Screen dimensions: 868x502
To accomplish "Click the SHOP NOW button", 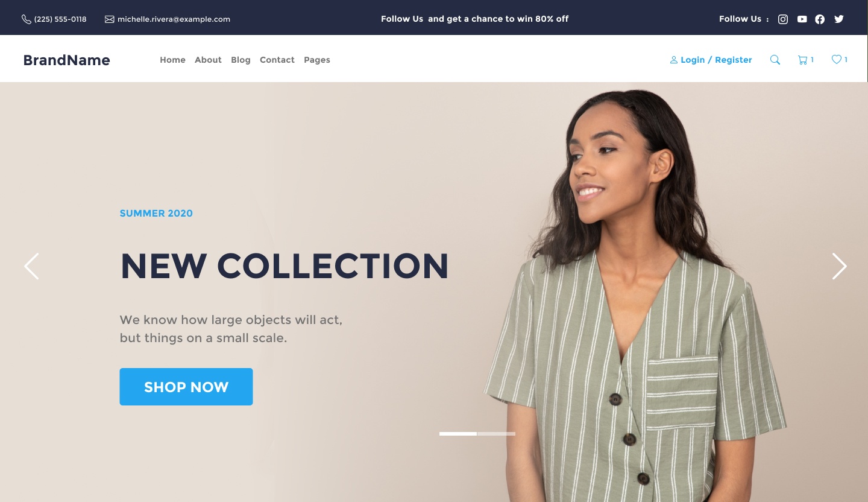I will pyautogui.click(x=186, y=387).
